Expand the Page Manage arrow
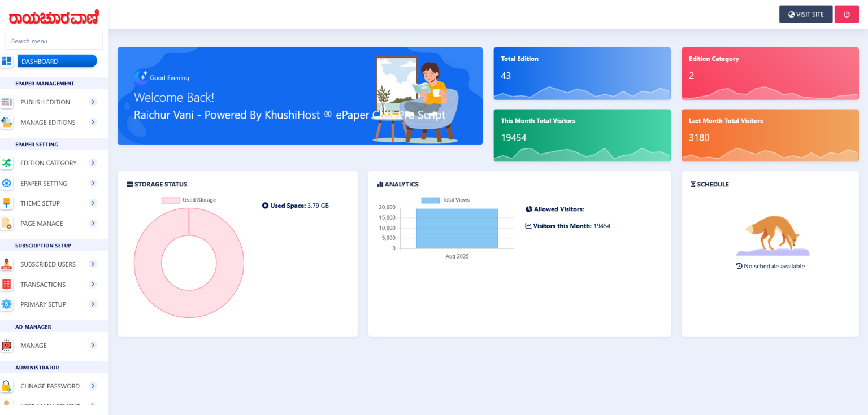 (x=93, y=224)
